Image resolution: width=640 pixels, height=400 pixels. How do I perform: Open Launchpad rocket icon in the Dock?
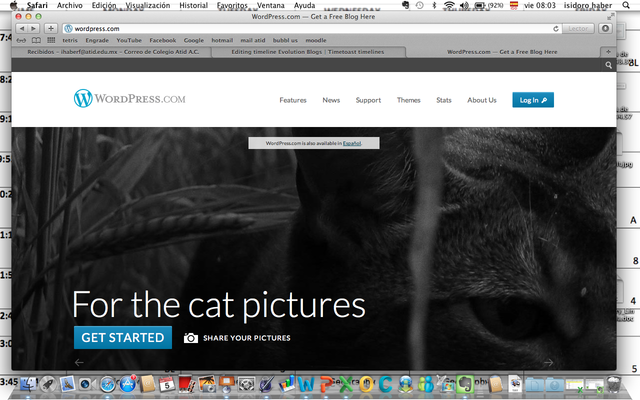coord(48,384)
